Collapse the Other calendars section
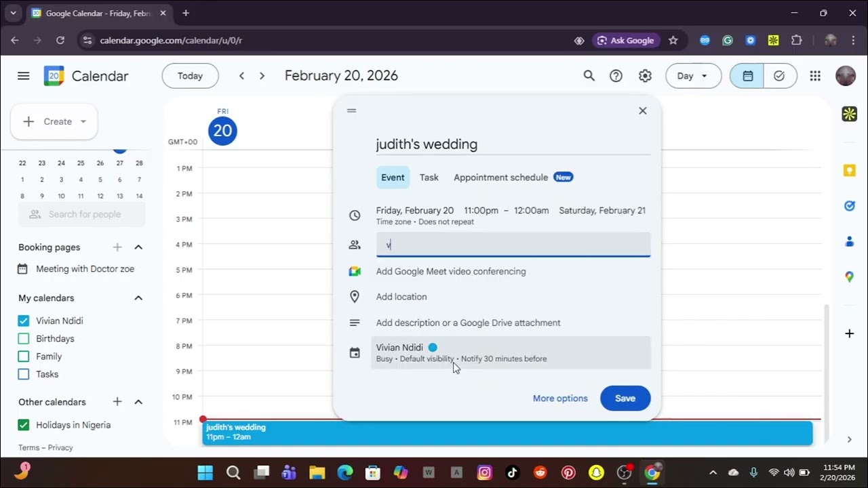 (x=138, y=402)
